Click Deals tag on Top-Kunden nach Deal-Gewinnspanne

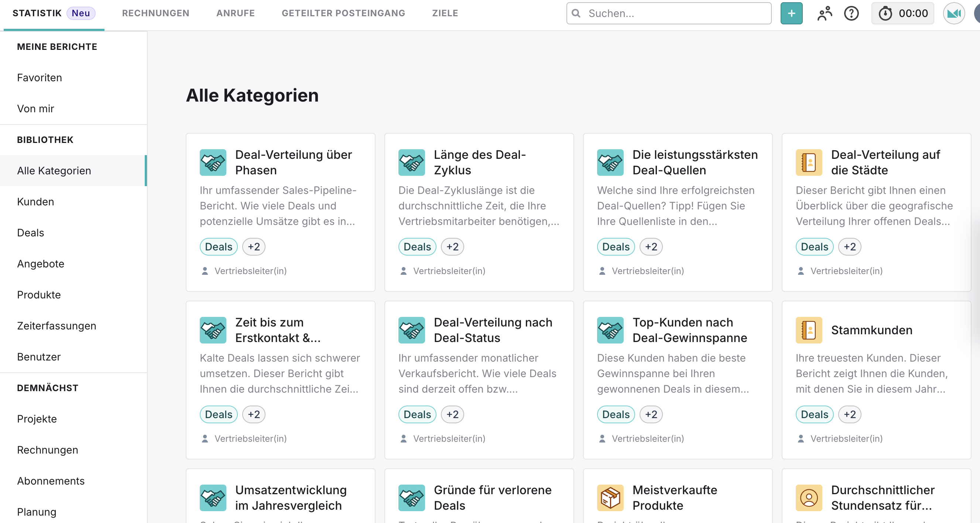coord(616,414)
